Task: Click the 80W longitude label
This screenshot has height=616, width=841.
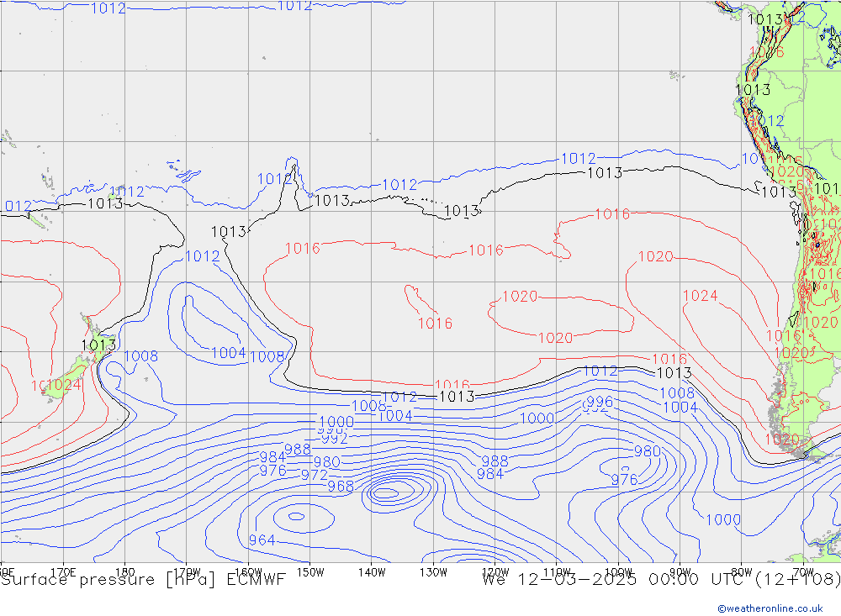Action: point(742,572)
